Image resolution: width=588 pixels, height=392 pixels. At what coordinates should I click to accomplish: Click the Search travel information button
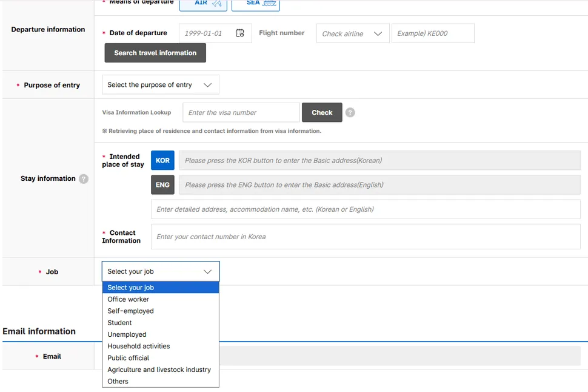pos(155,53)
